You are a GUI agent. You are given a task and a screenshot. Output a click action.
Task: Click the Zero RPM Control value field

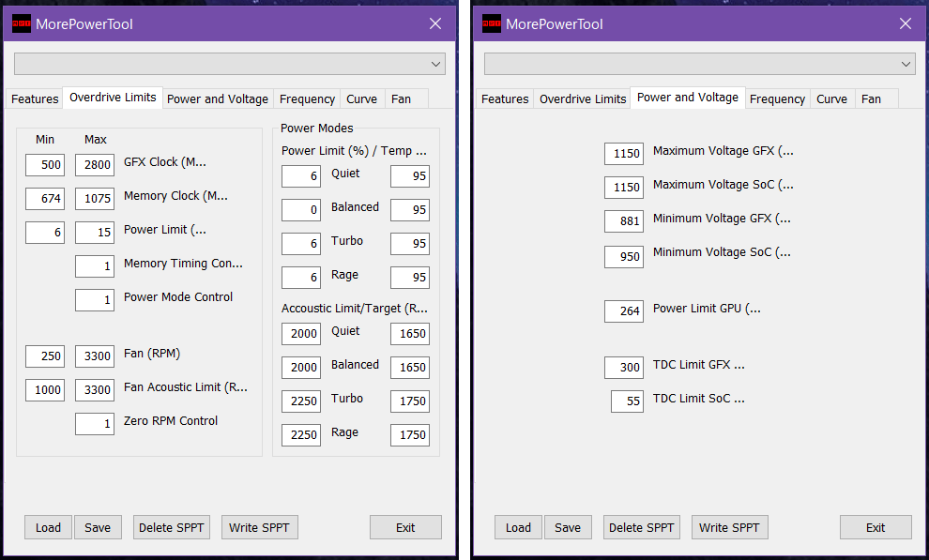[x=95, y=424]
